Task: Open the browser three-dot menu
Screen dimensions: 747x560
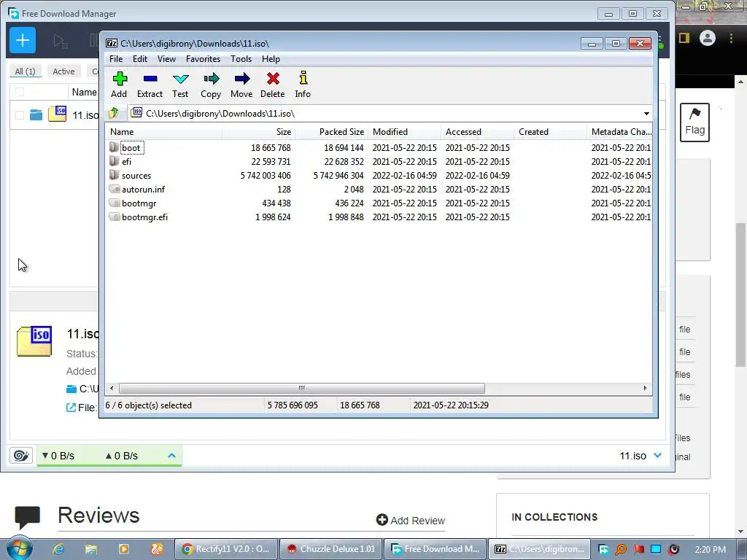Action: (x=731, y=38)
